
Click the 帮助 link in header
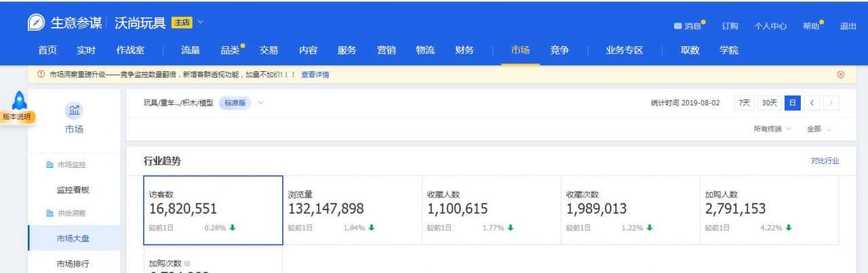pyautogui.click(x=810, y=26)
